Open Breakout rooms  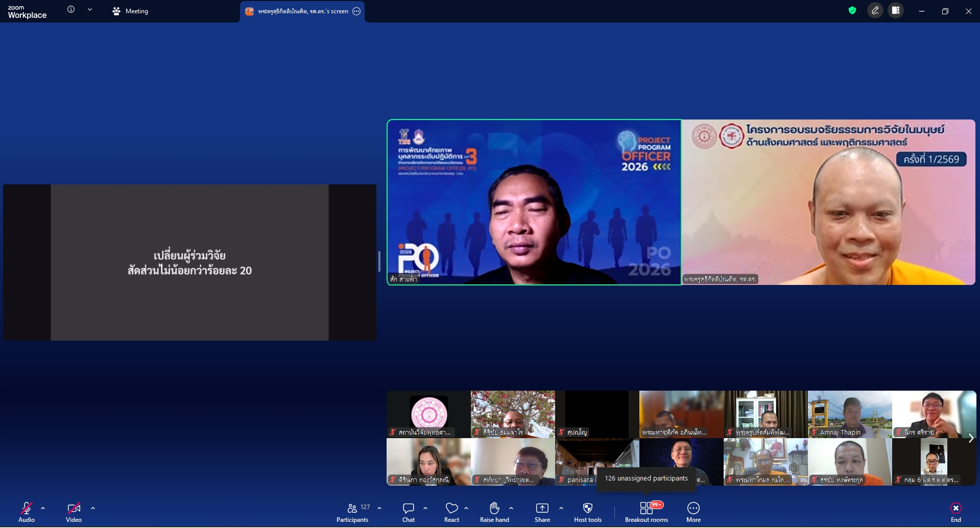[646, 512]
